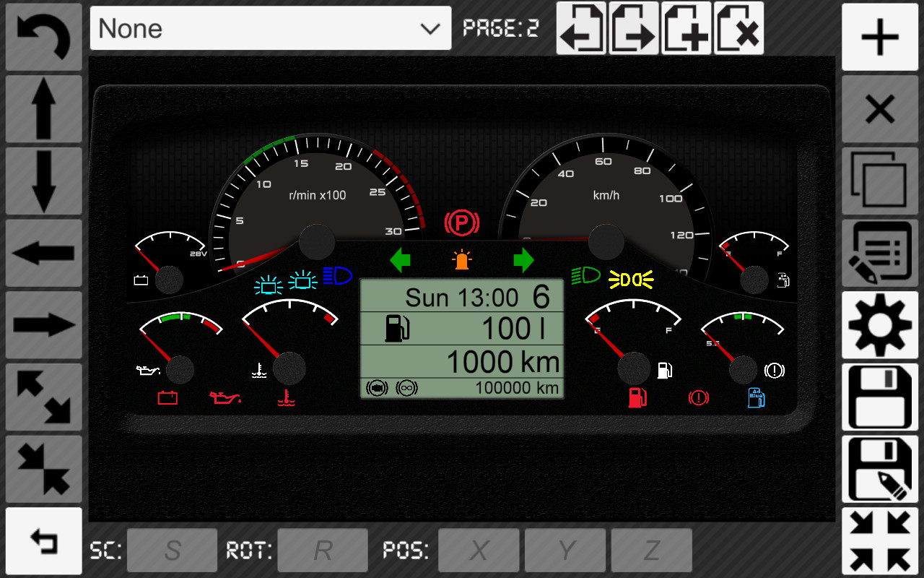Move the element down with the down-arrow icon
Screen dimensions: 924x578
point(43,181)
